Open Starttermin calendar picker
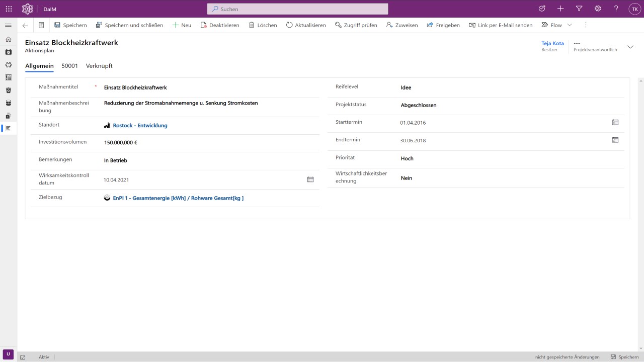644x362 pixels. click(615, 122)
